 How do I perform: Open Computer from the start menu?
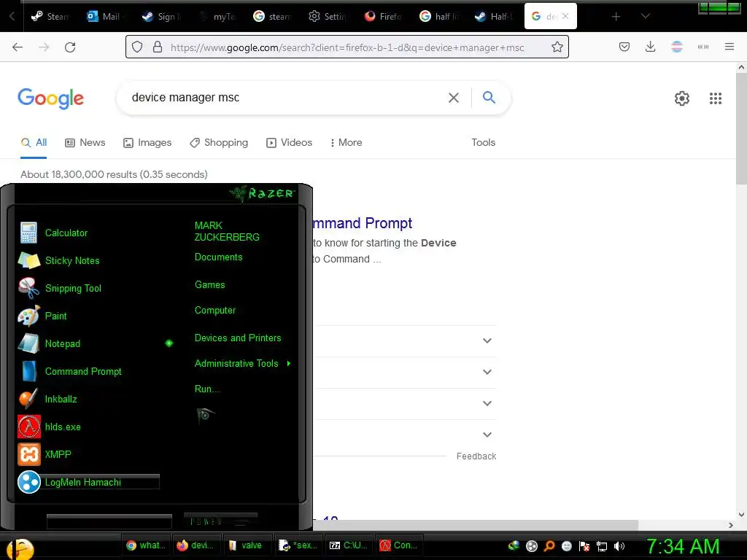coord(215,311)
